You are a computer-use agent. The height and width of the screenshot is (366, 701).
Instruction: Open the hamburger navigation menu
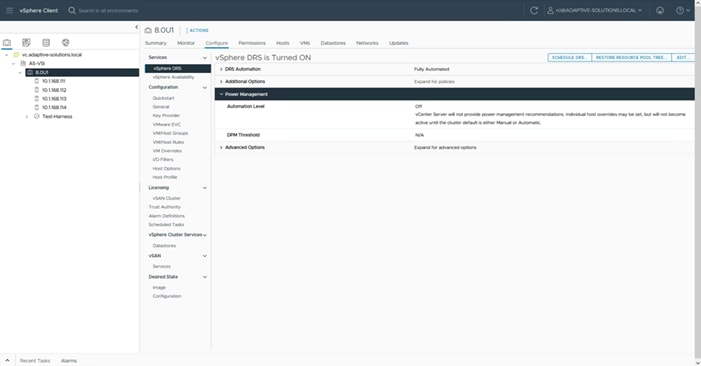[9, 10]
